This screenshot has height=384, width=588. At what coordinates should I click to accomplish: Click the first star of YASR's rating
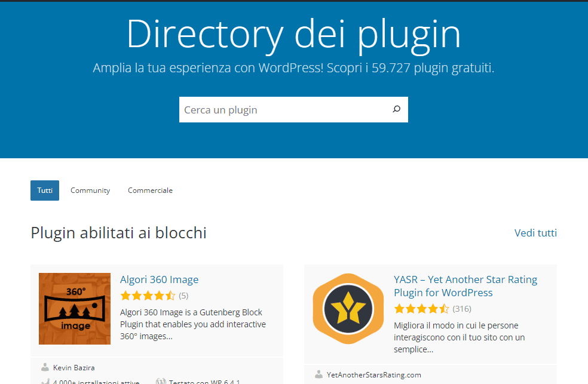tap(399, 309)
